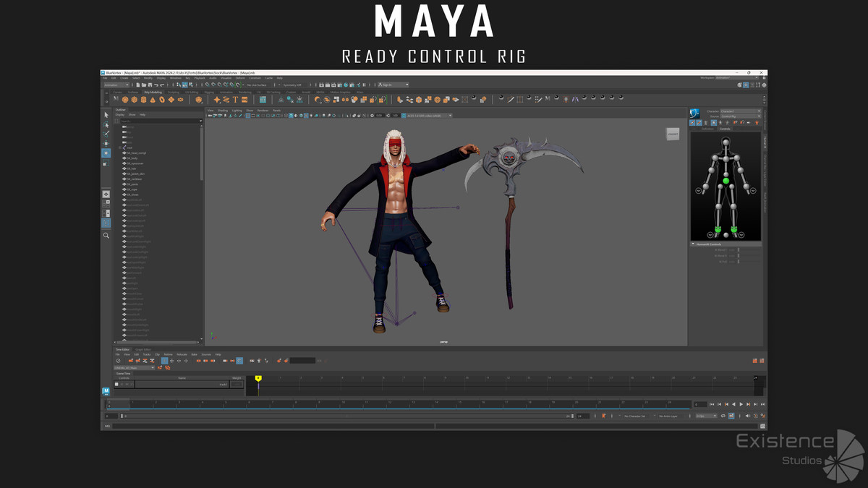Click the No Live Surface field
Image resolution: width=868 pixels, height=488 pixels.
(256, 85)
